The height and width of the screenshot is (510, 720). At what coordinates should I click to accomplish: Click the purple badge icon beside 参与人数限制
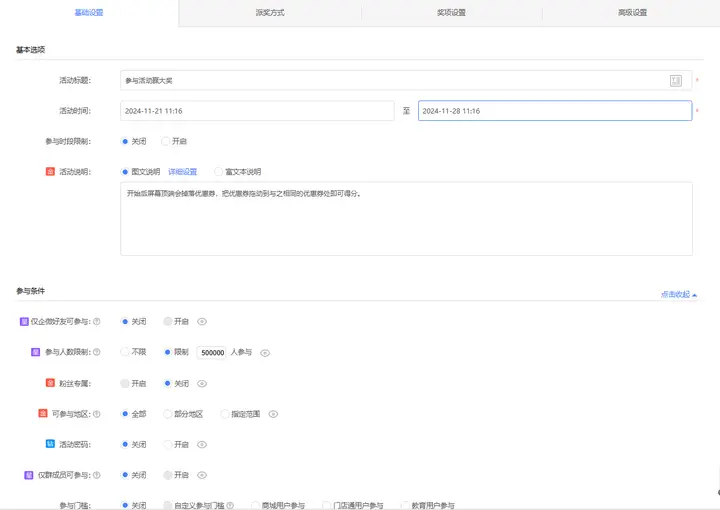coord(35,352)
